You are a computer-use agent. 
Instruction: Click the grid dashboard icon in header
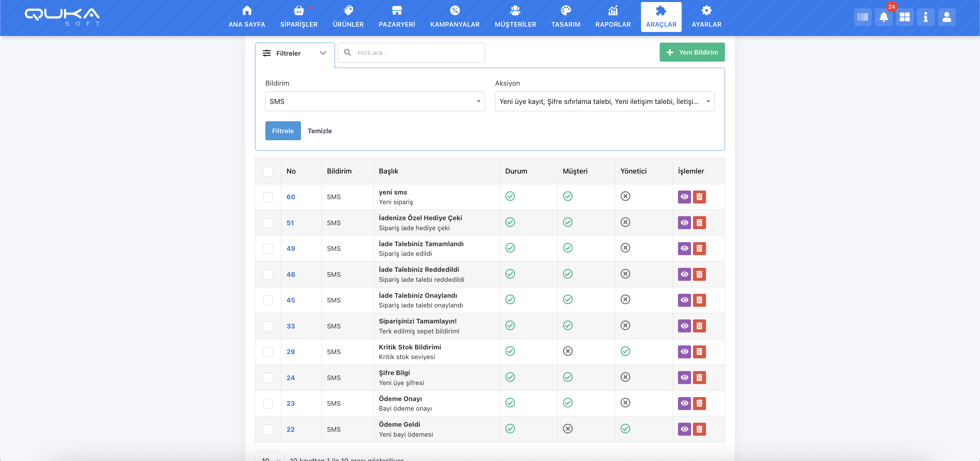(x=904, y=17)
